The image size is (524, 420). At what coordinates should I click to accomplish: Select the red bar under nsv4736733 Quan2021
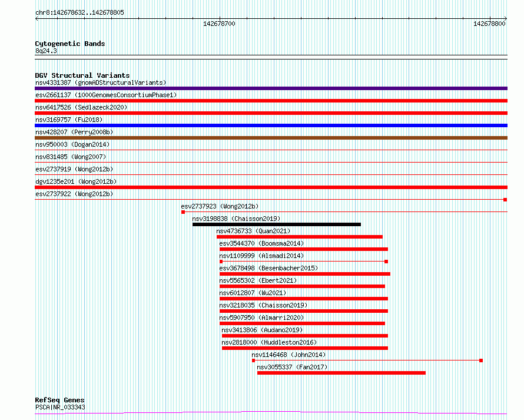point(300,237)
